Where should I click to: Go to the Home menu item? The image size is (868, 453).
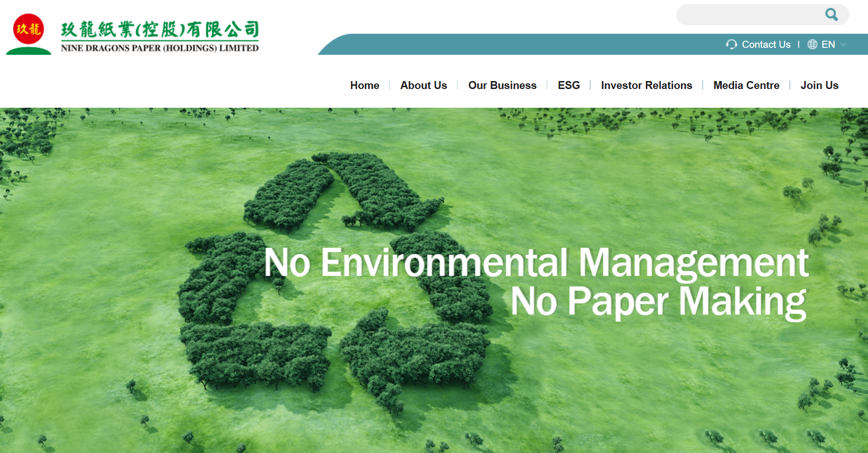coord(364,85)
